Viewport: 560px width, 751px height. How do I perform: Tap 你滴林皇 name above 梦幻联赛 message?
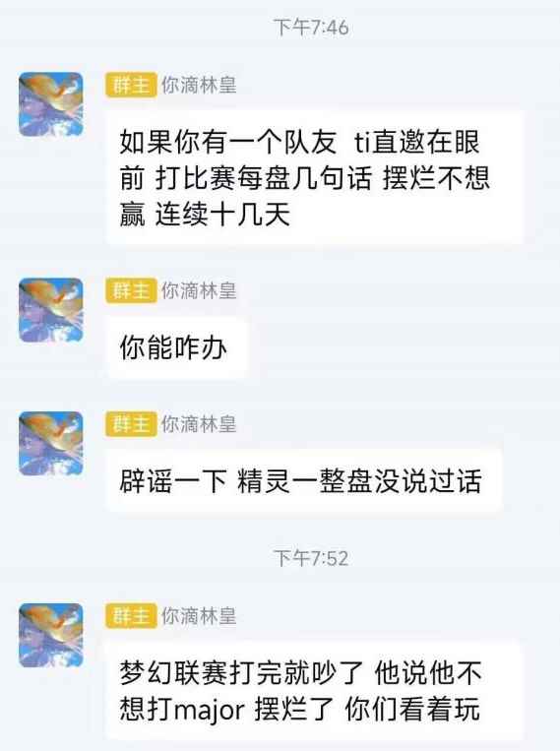point(199,616)
